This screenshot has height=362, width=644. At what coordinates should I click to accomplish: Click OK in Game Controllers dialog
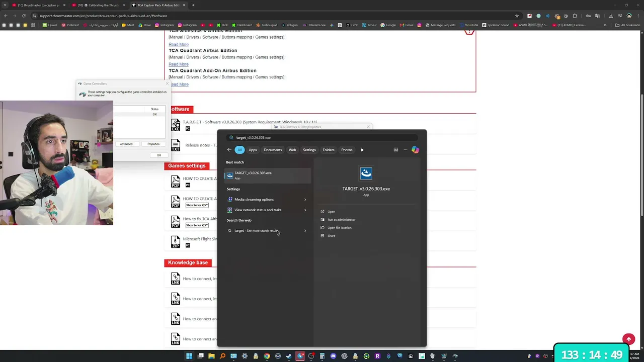158,155
